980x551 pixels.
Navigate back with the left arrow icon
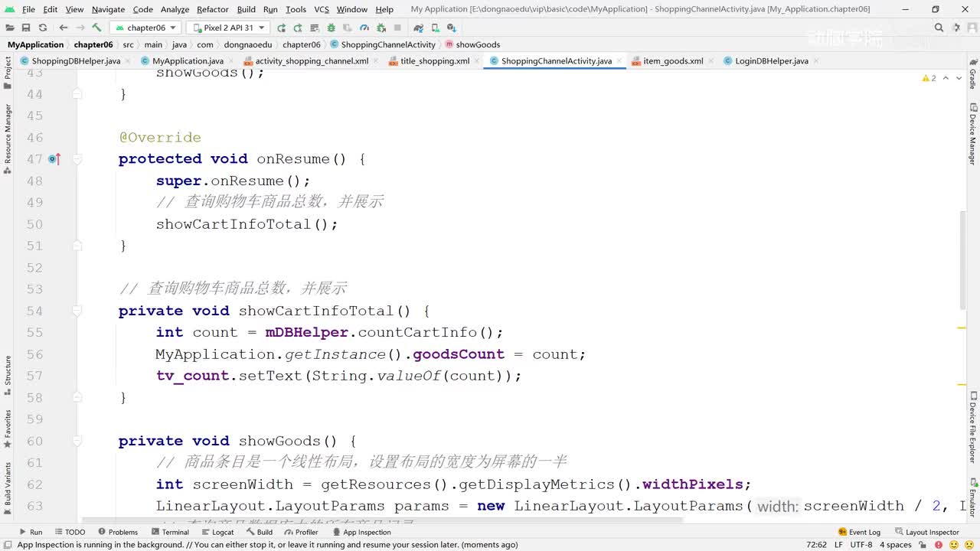pos(64,28)
